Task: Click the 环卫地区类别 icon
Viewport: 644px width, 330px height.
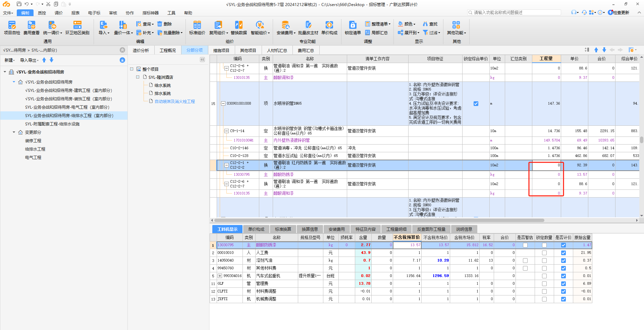Action: [x=77, y=25]
